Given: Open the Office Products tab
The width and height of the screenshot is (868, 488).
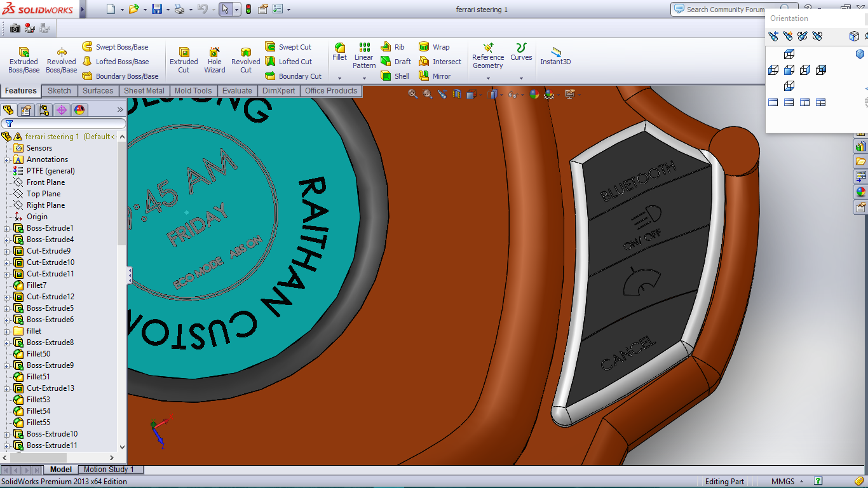Looking at the screenshot, I should point(331,91).
